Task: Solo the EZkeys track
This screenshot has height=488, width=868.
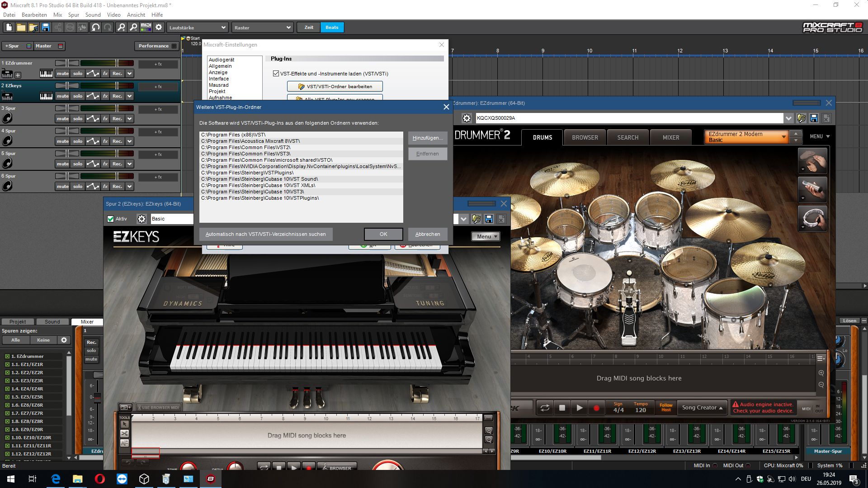Action: point(78,96)
